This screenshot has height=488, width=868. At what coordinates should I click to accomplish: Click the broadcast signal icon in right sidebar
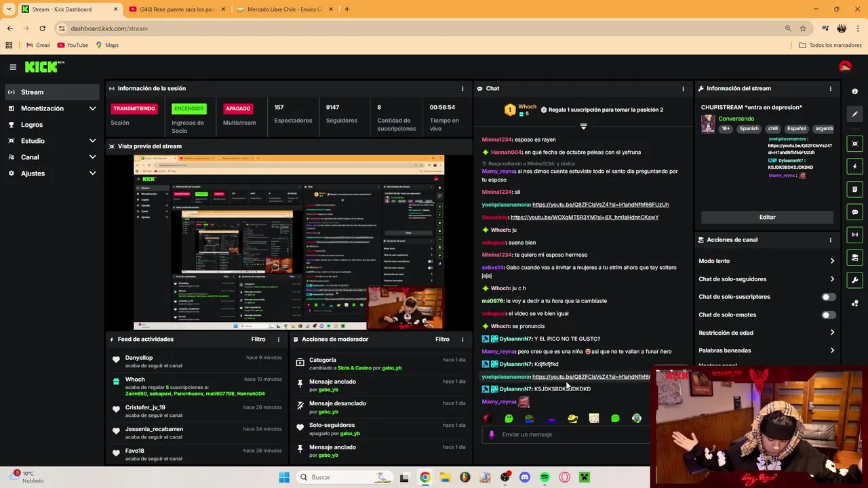click(x=854, y=235)
